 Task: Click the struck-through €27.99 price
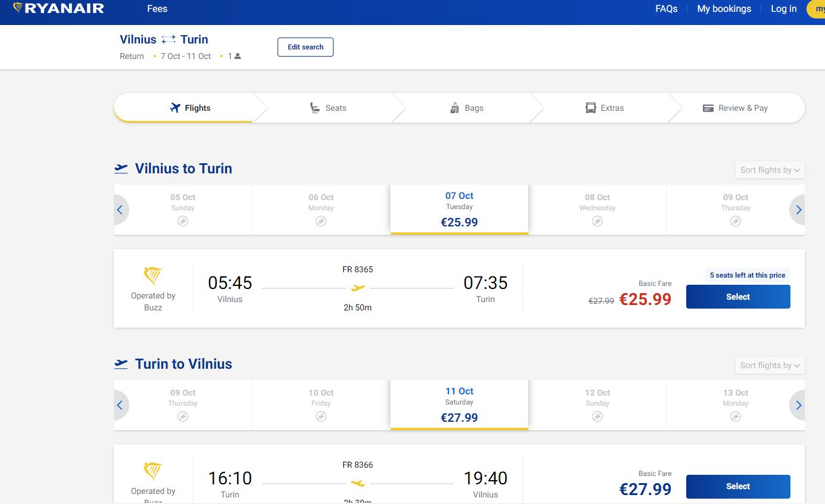[601, 301]
